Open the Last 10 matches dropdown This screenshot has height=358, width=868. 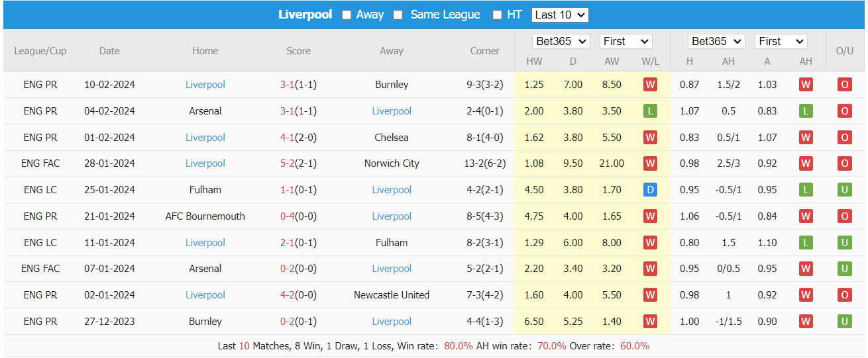click(x=559, y=15)
